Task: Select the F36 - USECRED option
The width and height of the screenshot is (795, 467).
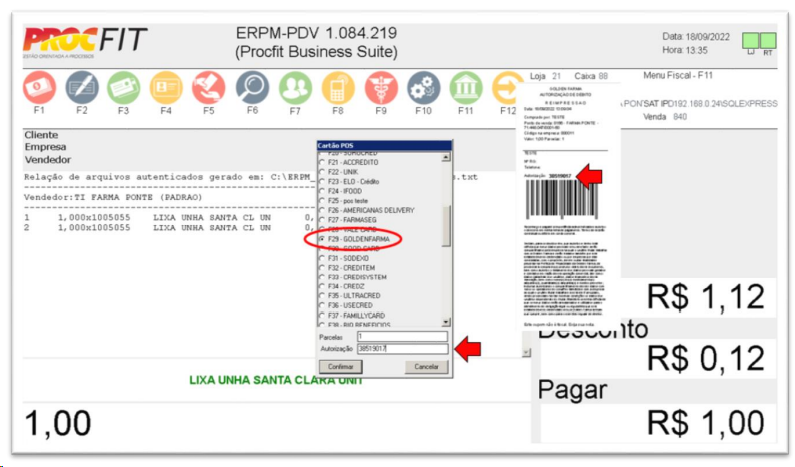Action: [346, 305]
